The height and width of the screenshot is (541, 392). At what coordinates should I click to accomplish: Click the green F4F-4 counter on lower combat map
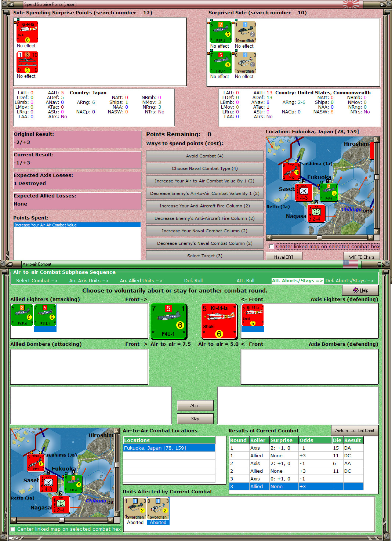(x=73, y=483)
